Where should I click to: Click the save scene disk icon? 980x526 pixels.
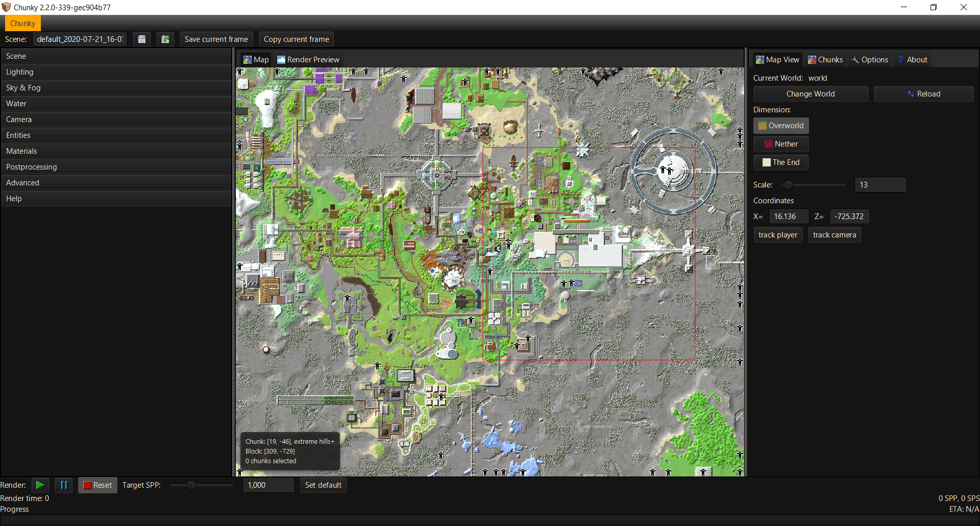142,39
